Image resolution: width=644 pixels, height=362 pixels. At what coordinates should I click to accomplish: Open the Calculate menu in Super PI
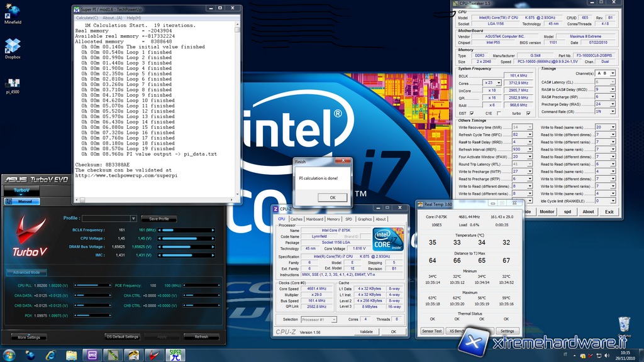(87, 18)
